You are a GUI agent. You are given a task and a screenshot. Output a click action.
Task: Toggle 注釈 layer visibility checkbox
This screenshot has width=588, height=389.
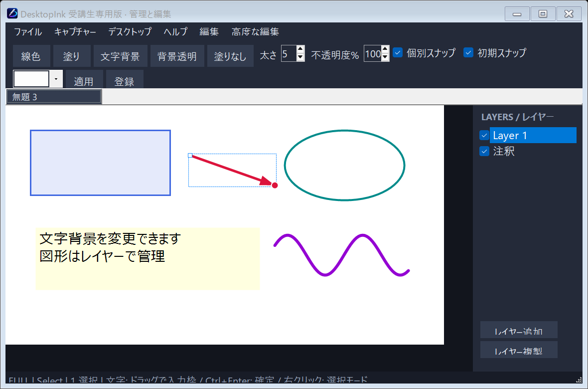[484, 151]
